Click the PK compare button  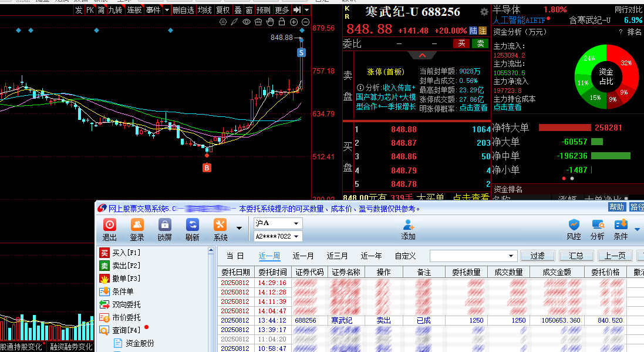[x=90, y=10]
